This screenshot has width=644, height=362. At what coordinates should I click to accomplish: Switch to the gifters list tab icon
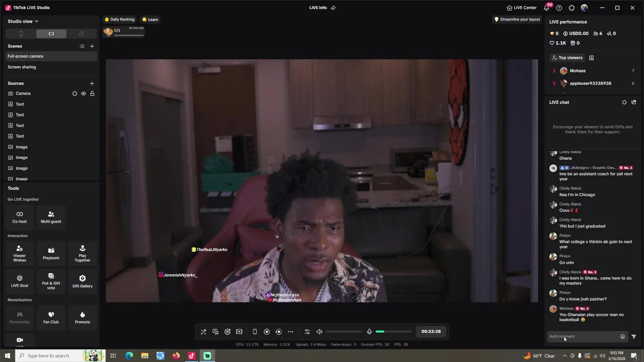coord(591,58)
